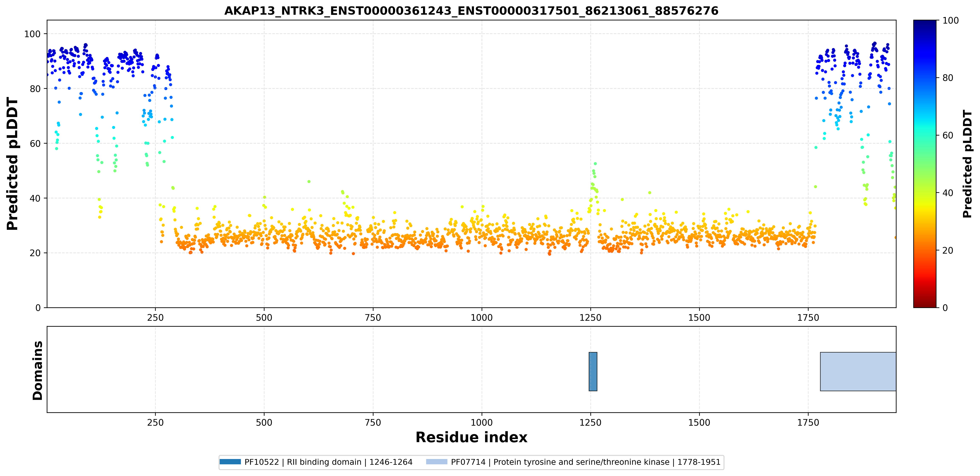
Task: Click the colorbar tick label 100
Action: pyautogui.click(x=950, y=21)
